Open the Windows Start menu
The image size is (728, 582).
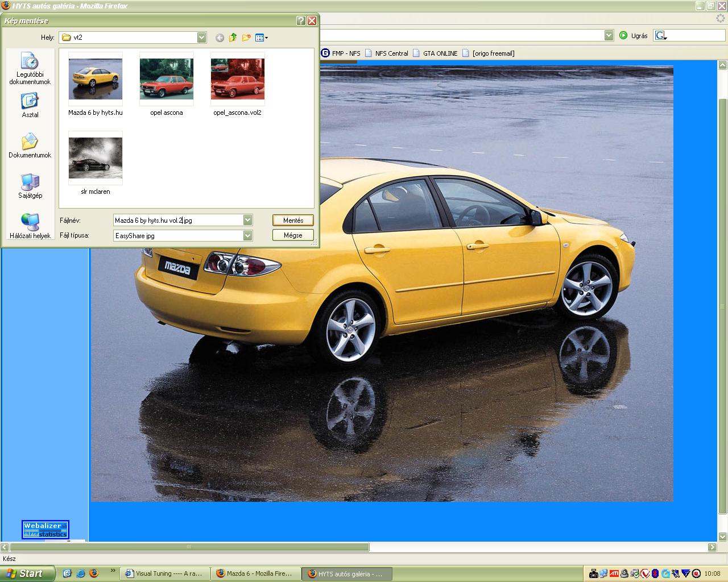28,573
